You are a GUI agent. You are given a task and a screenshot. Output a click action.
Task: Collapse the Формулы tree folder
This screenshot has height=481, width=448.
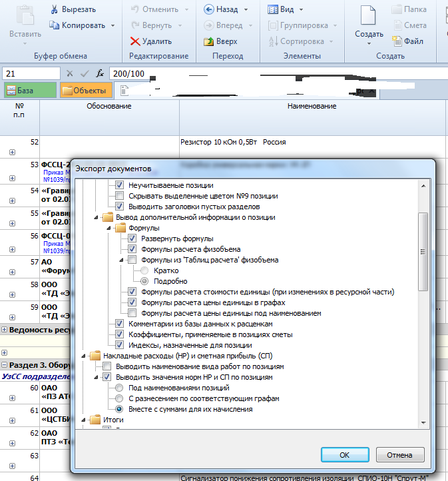pyautogui.click(x=109, y=229)
